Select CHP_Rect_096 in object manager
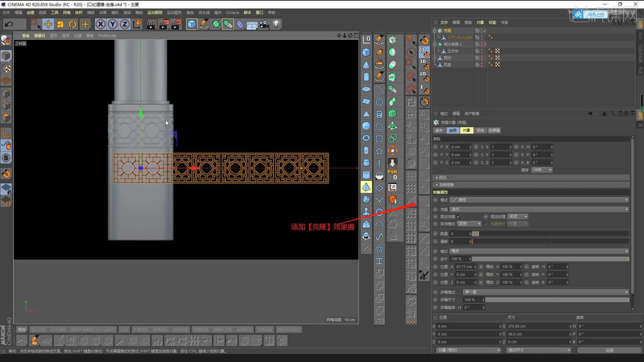The image size is (644, 362). pyautogui.click(x=460, y=38)
